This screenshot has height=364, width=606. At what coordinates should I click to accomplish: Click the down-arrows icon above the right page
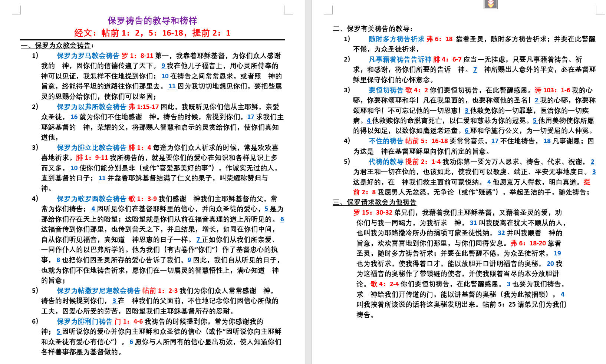tap(490, 4)
